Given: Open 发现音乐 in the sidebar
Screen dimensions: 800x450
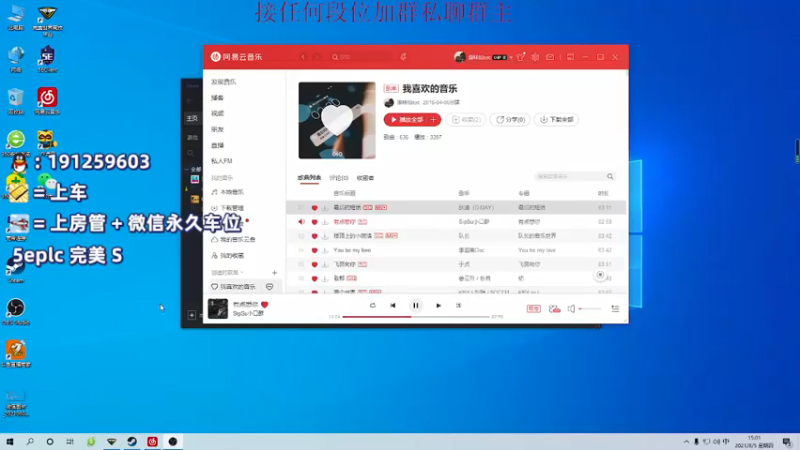Looking at the screenshot, I should click(223, 82).
